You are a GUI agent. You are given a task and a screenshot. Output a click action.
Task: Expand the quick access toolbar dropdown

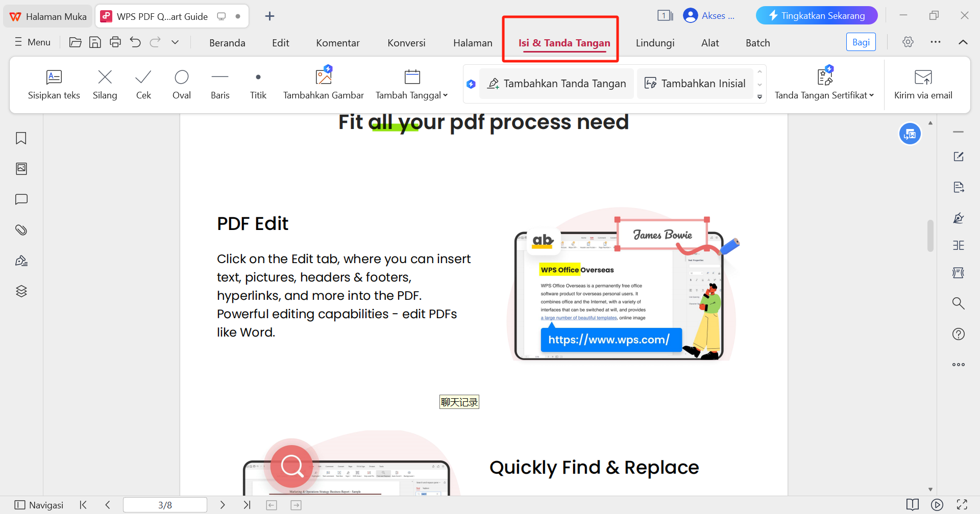coord(175,42)
